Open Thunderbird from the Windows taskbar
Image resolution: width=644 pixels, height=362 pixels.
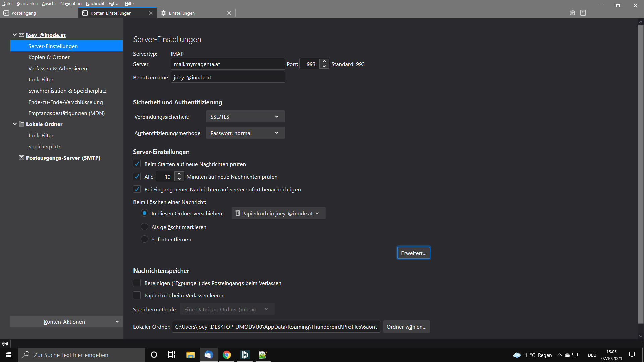click(x=209, y=355)
